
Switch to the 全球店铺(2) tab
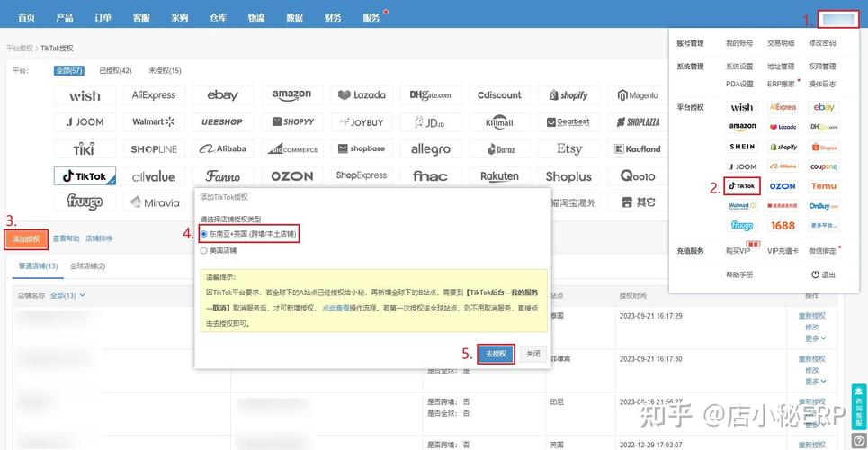[87, 266]
